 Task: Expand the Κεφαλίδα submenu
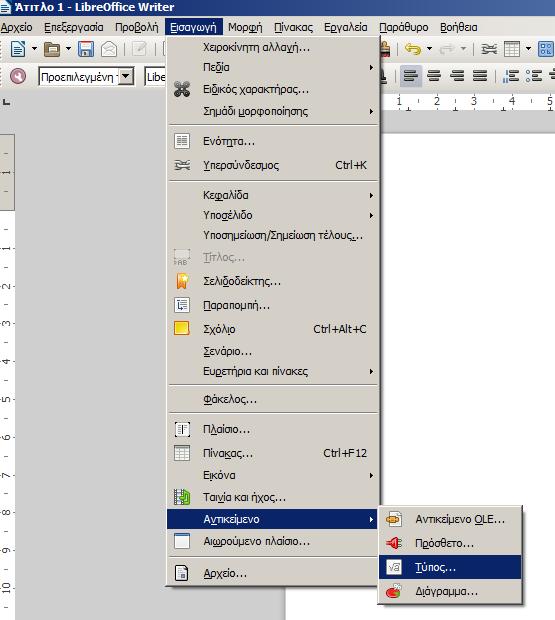point(273,195)
